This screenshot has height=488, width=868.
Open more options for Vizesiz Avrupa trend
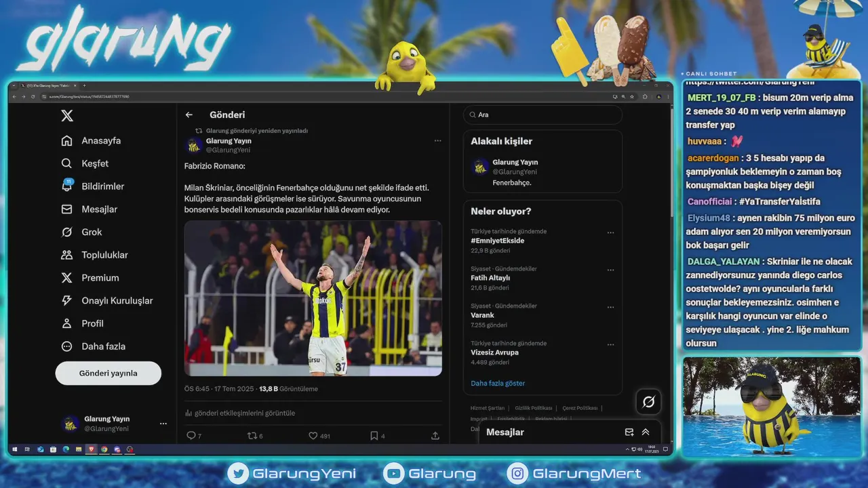click(x=610, y=344)
